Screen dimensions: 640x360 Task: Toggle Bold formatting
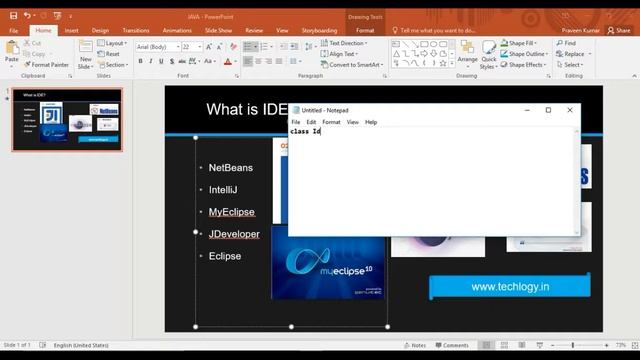140,61
